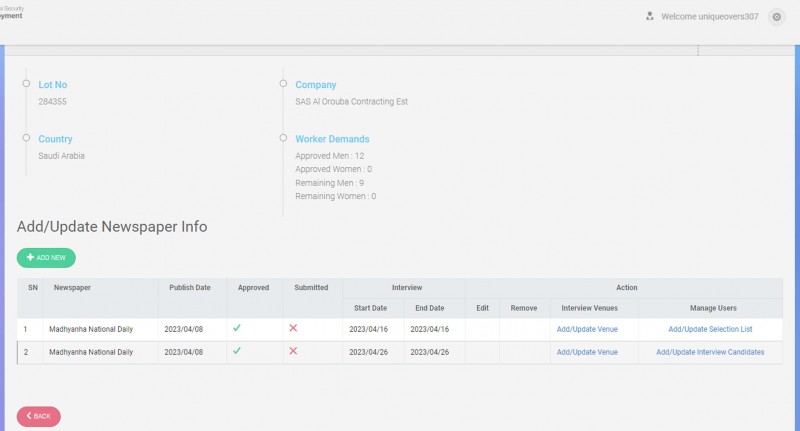
Task: Click the red submitted cross in row 2
Action: tap(293, 351)
